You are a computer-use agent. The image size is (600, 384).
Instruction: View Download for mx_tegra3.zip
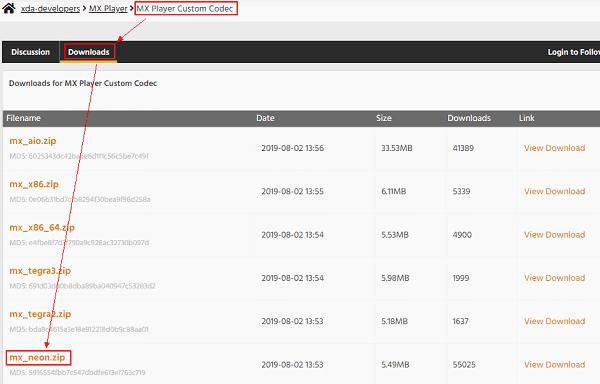tap(554, 278)
